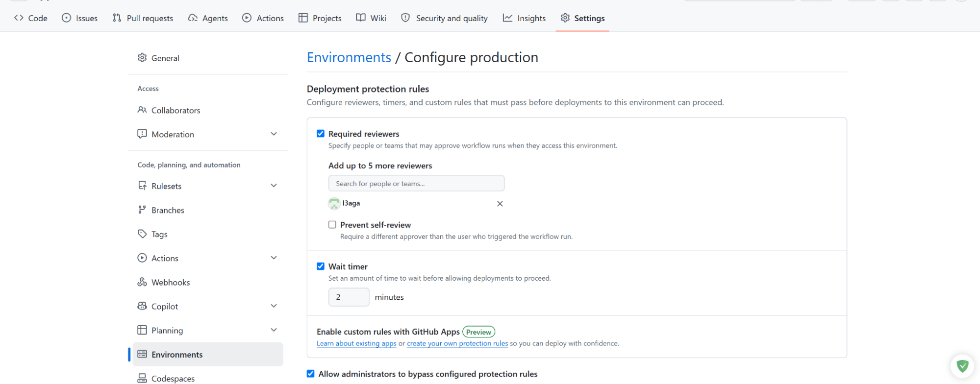The width and height of the screenshot is (980, 384).
Task: View the Insights tab
Action: [x=524, y=18]
